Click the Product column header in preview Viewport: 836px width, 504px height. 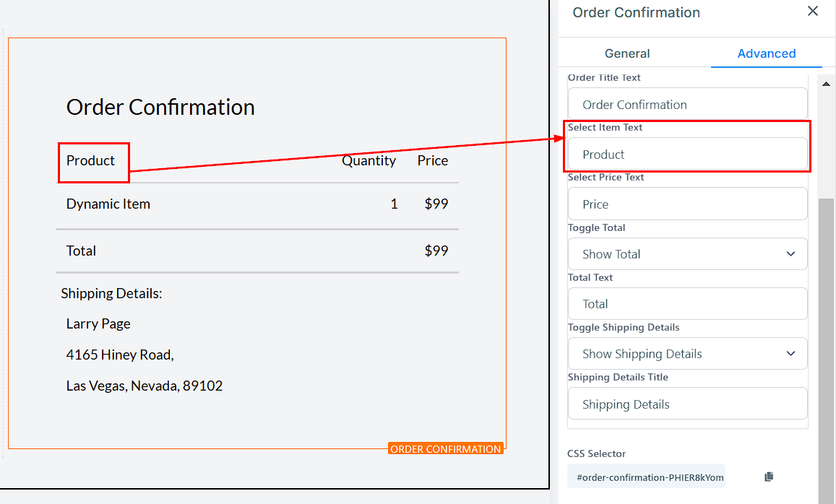[x=91, y=161]
